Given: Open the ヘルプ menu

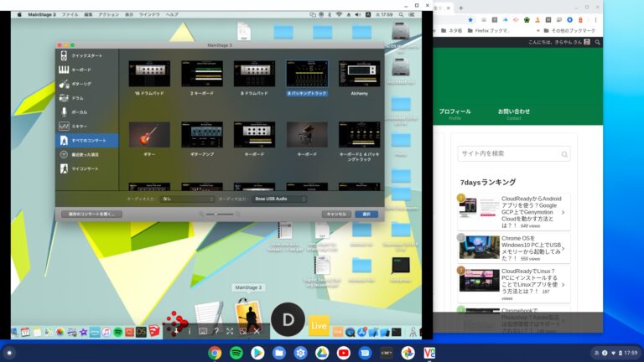Looking at the screenshot, I should point(172,15).
